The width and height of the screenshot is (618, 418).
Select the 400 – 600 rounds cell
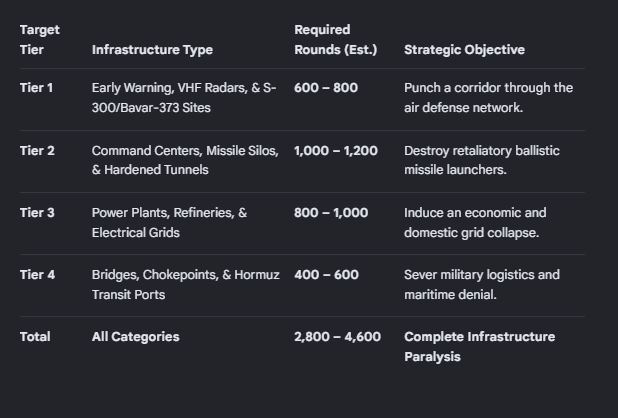[x=326, y=275]
